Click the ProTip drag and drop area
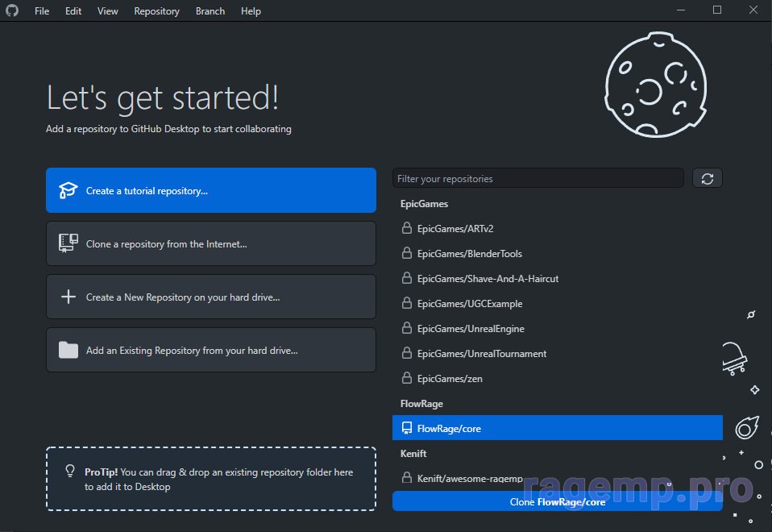This screenshot has height=532, width=772. click(x=211, y=479)
